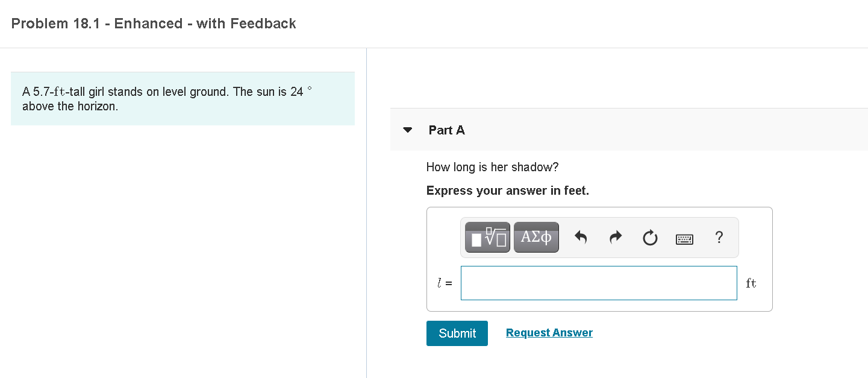Collapse Part A using the triangle arrow
Viewport: 868px width, 378px height.
tap(408, 130)
